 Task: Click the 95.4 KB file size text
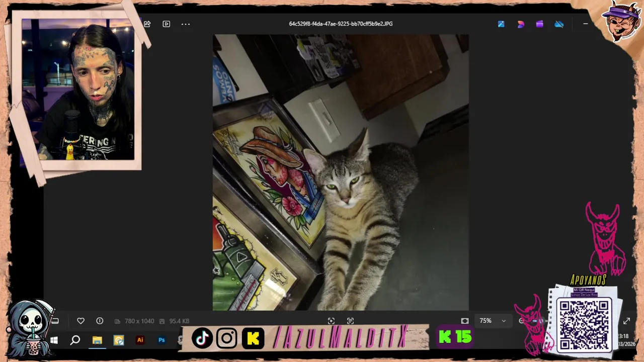click(179, 321)
